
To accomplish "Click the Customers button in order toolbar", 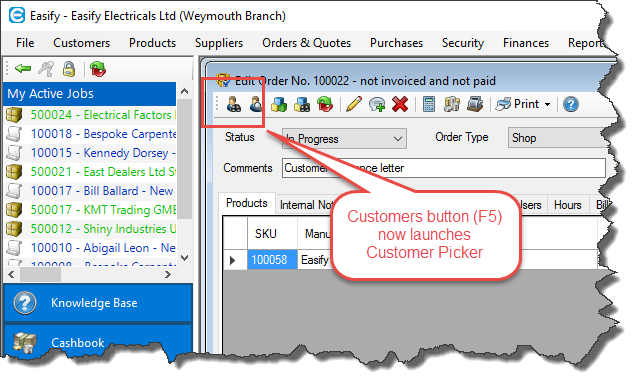I will pos(234,104).
